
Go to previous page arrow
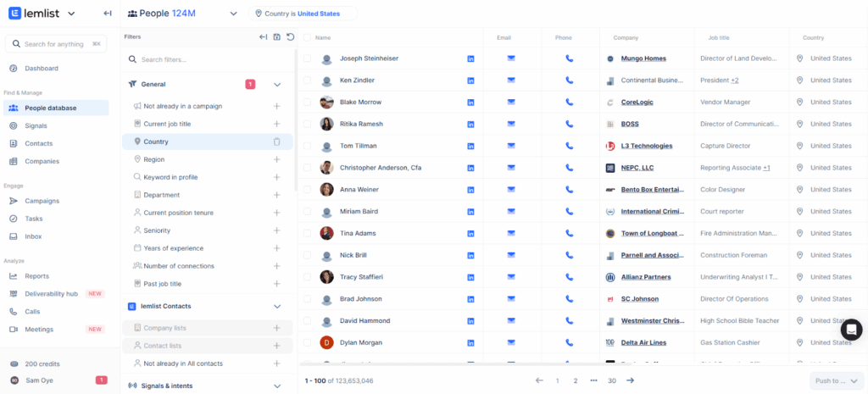tap(539, 380)
